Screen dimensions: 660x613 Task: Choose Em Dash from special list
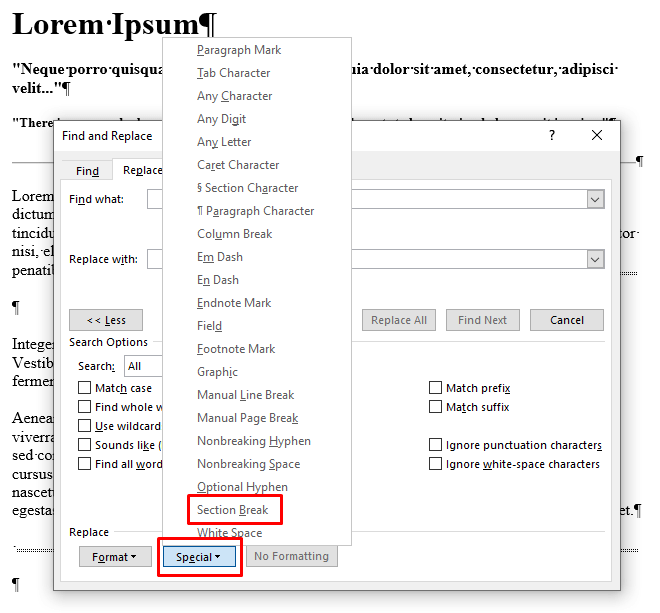coord(220,257)
